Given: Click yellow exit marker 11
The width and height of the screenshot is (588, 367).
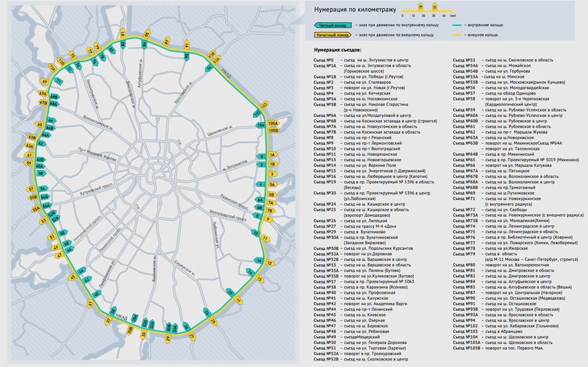Looking at the screenshot, I should tap(265, 238).
